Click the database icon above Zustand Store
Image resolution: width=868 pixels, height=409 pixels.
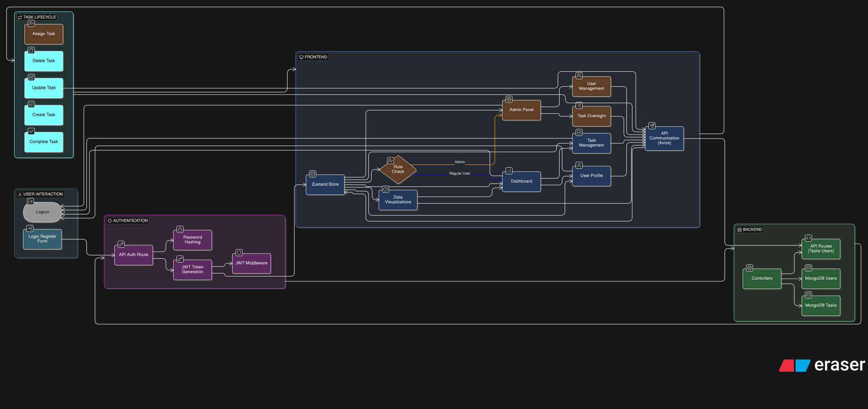click(312, 174)
